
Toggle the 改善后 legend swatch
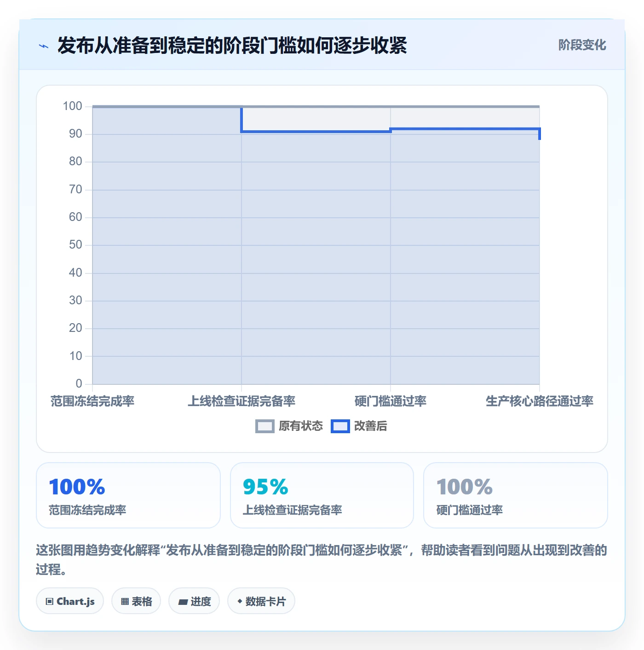point(340,426)
